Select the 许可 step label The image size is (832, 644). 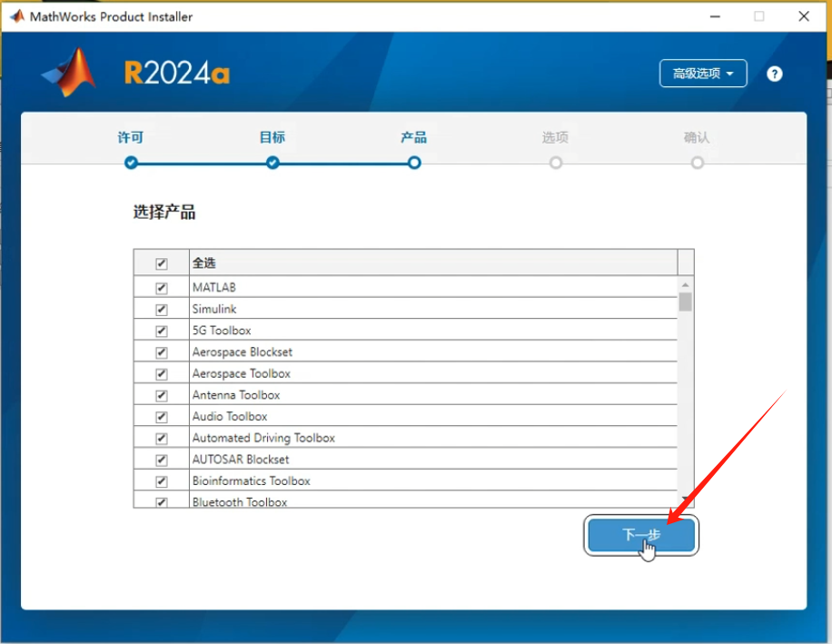[131, 137]
